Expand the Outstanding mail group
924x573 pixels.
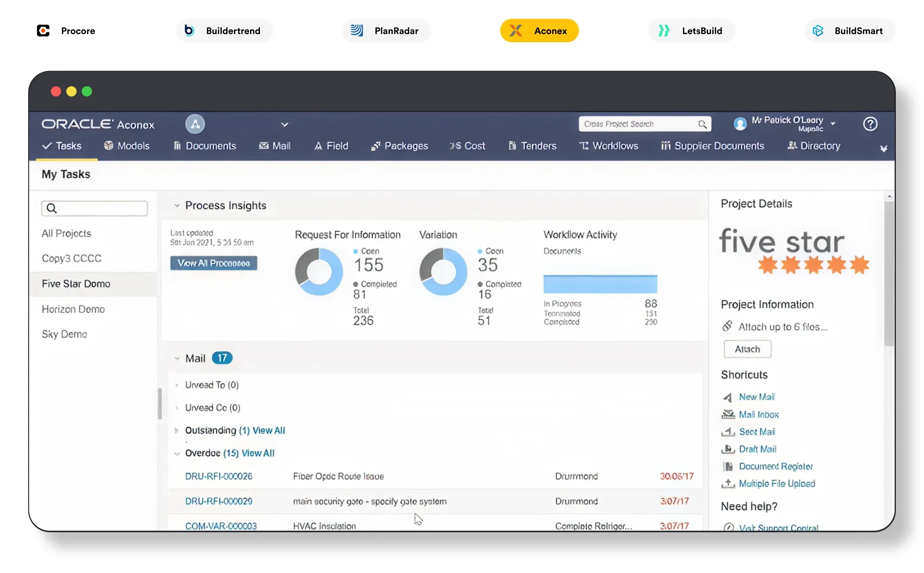point(177,431)
